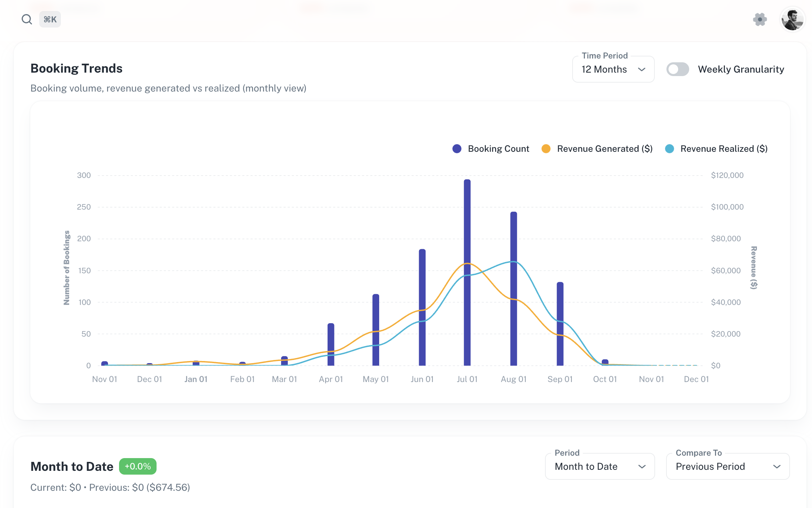Hide the Revenue Realized series via its legend
This screenshot has height=508, width=812.
[x=724, y=149]
